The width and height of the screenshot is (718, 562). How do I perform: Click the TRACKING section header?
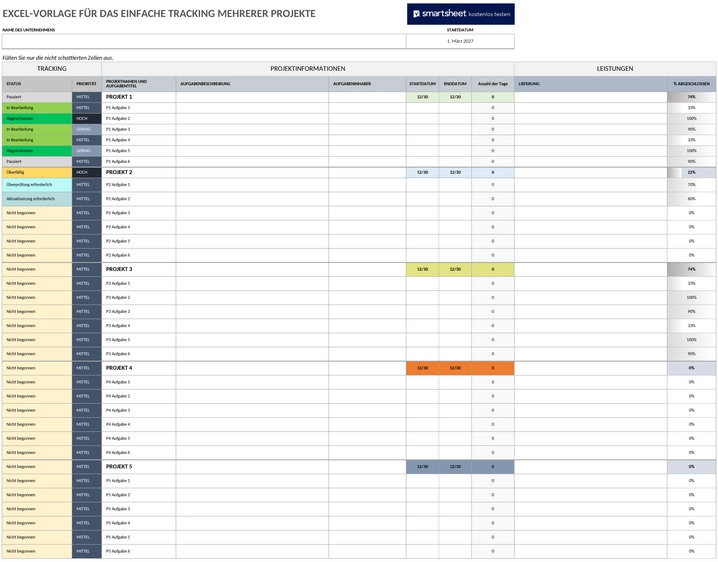click(52, 69)
